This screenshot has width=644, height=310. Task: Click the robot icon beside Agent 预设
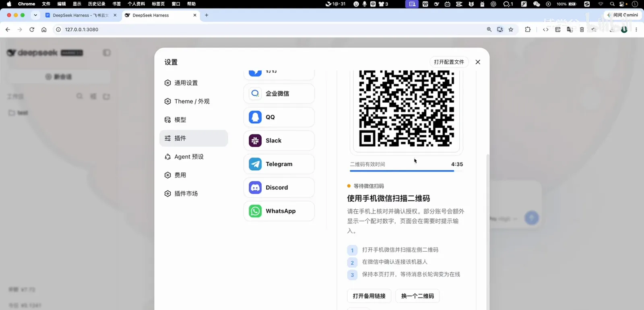167,157
